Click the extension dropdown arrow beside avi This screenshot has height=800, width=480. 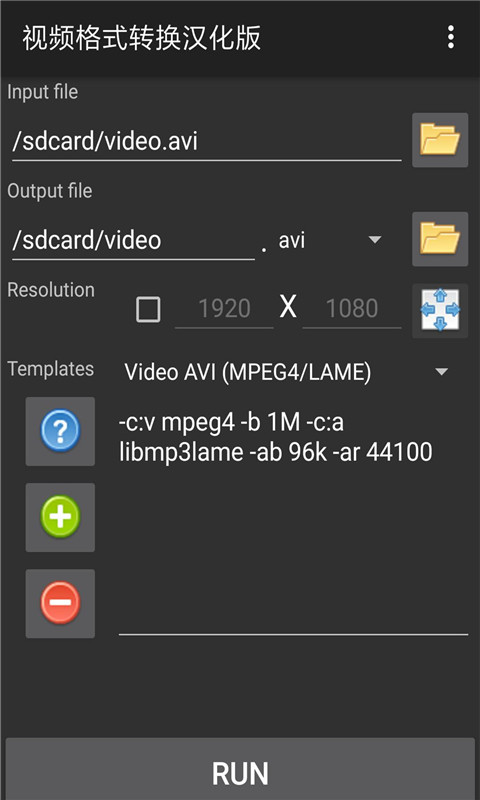click(375, 240)
